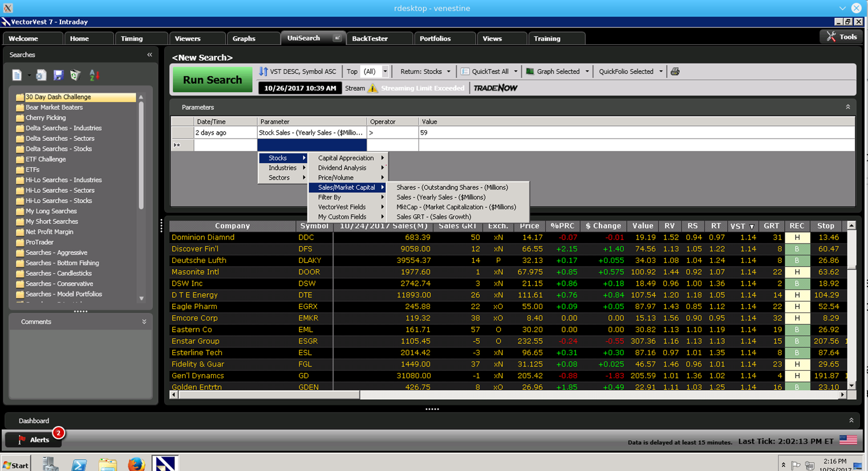Sort results by the VST column header
The width and height of the screenshot is (868, 471).
pos(742,226)
